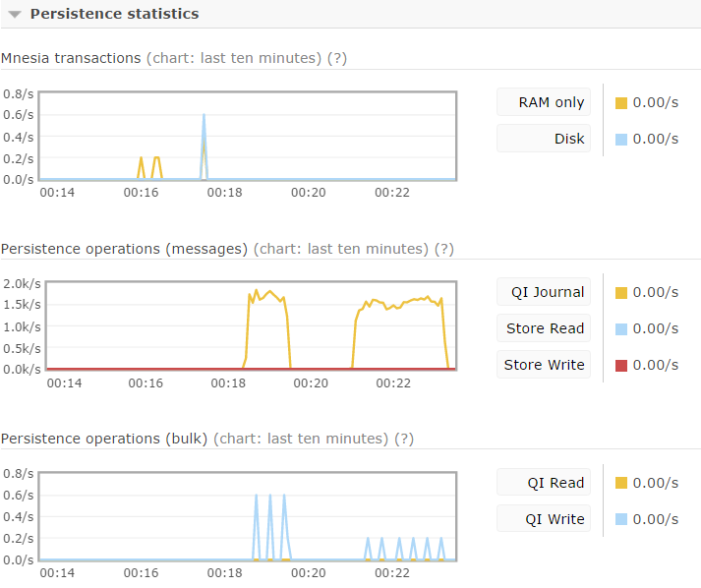This screenshot has height=588, width=701.
Task: Collapse the Persistence statistics section
Action: pyautogui.click(x=15, y=15)
